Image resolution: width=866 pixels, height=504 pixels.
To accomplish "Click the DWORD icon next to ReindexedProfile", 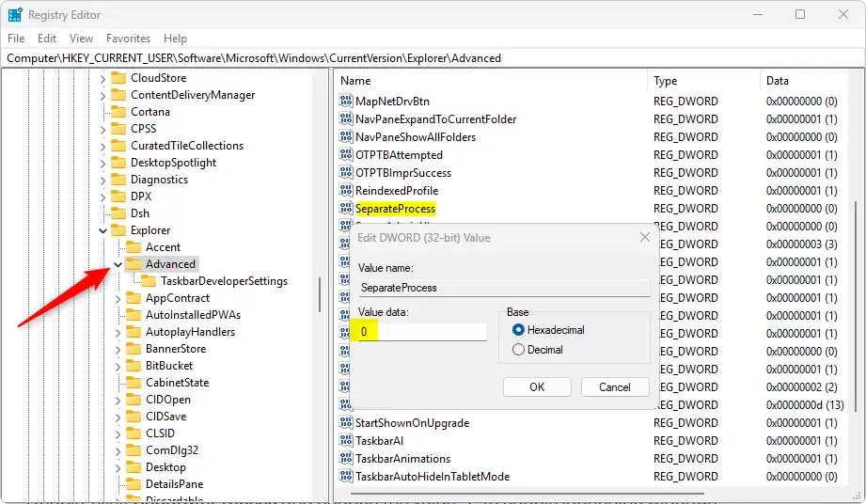I will pyautogui.click(x=346, y=191).
